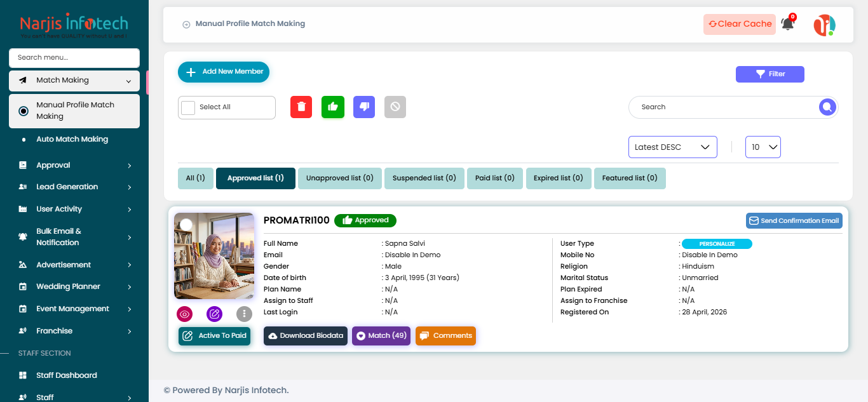Switch to the Paid list (0) tab
Image resolution: width=868 pixels, height=402 pixels.
(x=495, y=178)
